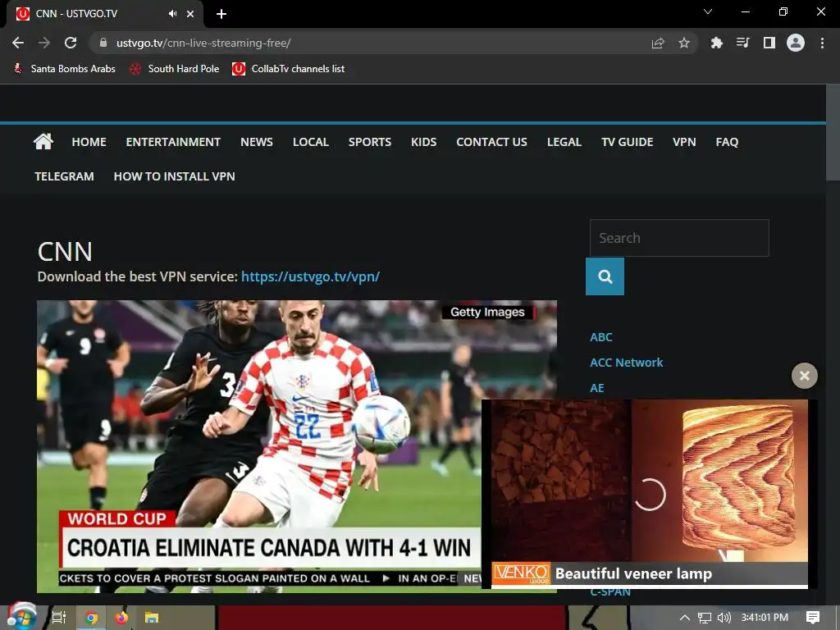The width and height of the screenshot is (840, 630).
Task: Open the LEGAL menu item
Action: (x=564, y=142)
